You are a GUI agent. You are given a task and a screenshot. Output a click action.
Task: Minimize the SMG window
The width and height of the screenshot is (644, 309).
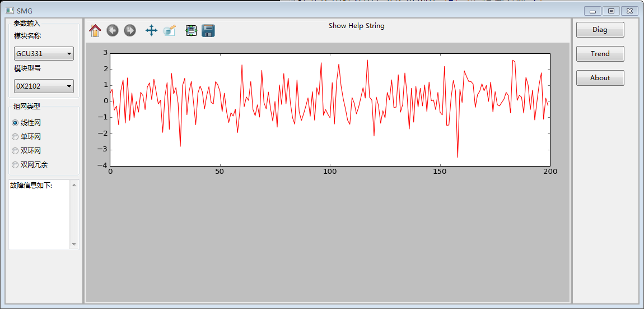pyautogui.click(x=592, y=11)
